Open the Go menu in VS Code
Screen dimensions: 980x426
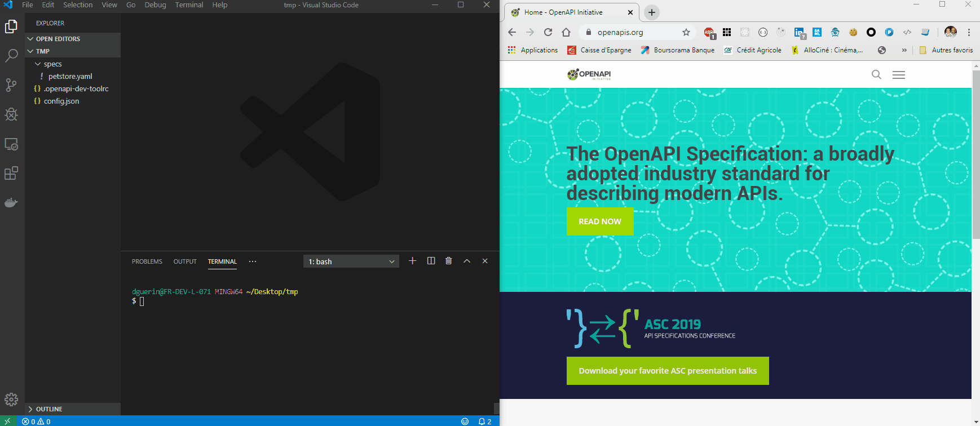click(131, 5)
